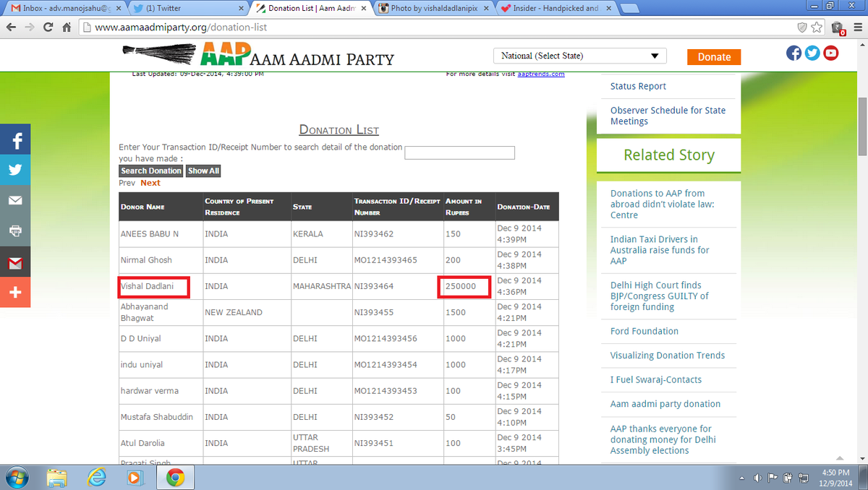Open AAP thanks everyone for donating link
This screenshot has height=490, width=868.
coord(663,439)
